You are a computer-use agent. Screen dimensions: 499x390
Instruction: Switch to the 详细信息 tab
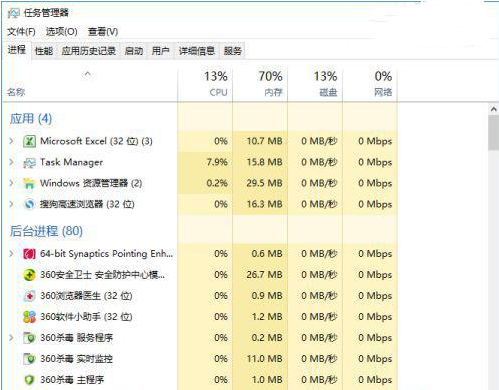pyautogui.click(x=197, y=51)
